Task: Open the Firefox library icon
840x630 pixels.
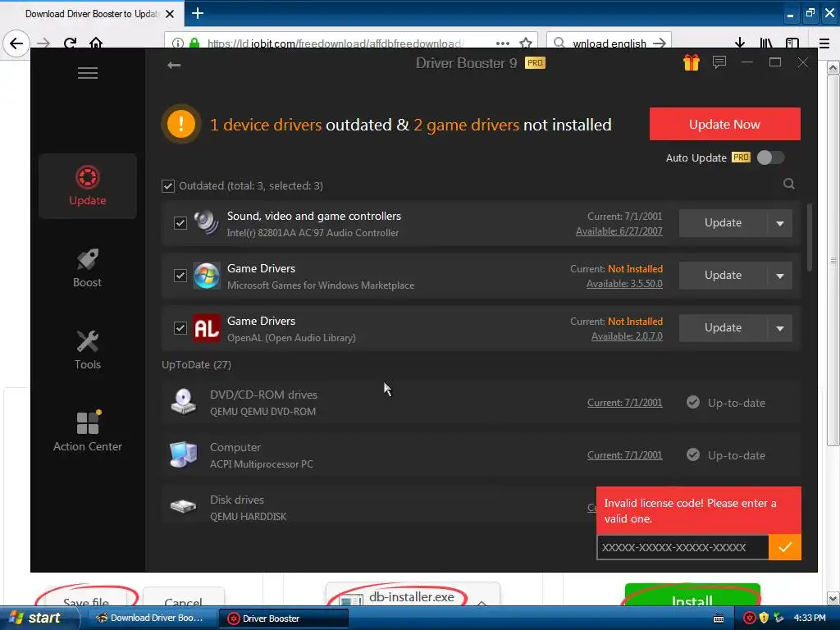Action: [766, 43]
